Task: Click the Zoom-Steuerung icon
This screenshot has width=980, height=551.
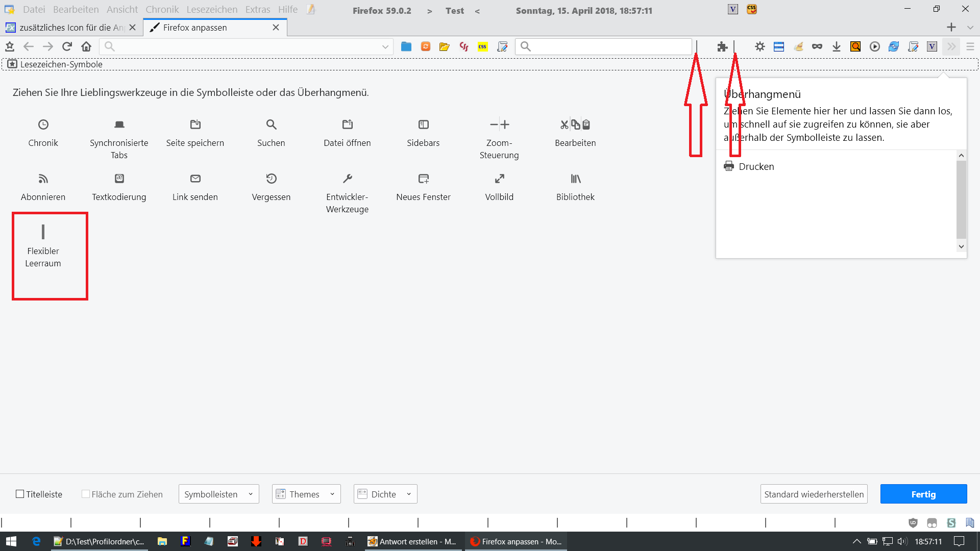Action: [x=499, y=124]
